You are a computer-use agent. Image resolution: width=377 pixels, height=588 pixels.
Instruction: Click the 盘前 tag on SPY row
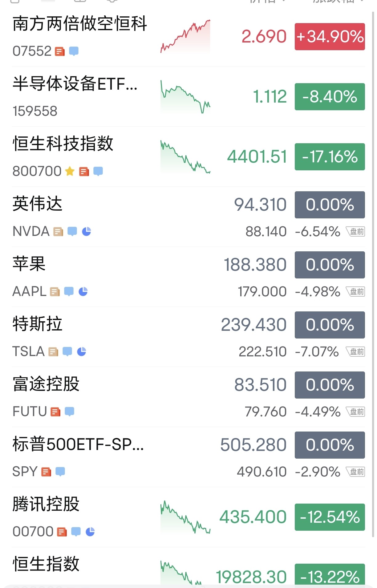pyautogui.click(x=356, y=472)
